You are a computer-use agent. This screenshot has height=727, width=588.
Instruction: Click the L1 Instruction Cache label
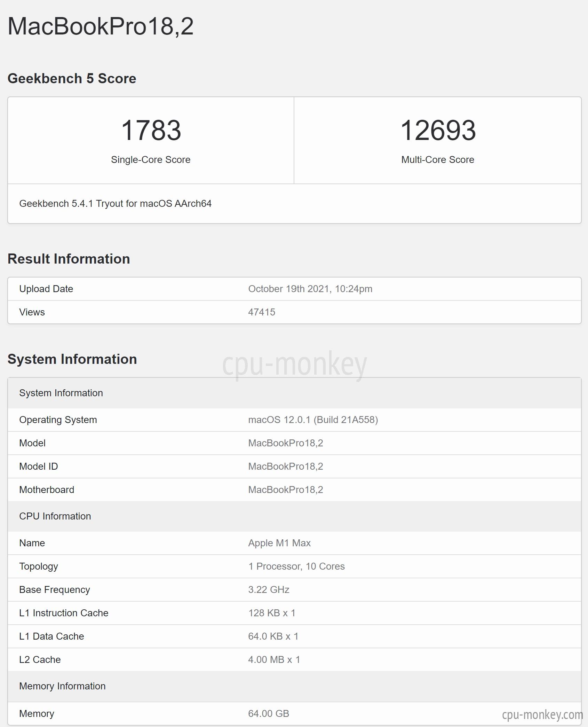pos(64,613)
